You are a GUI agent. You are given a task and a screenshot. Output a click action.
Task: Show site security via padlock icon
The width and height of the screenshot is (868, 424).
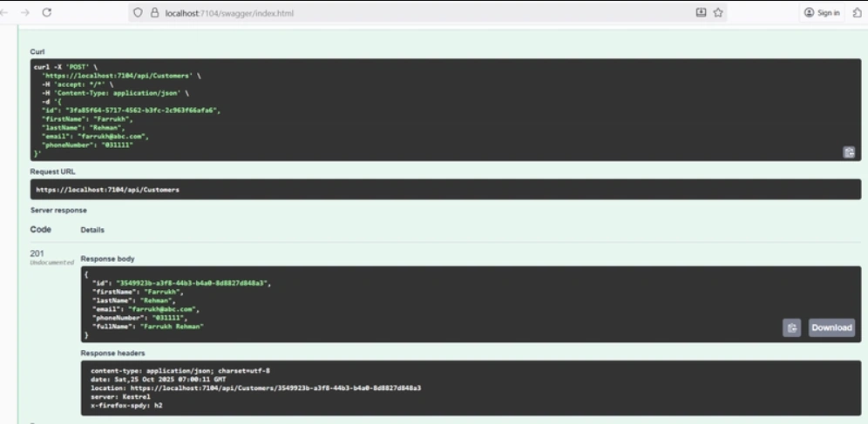click(x=155, y=13)
